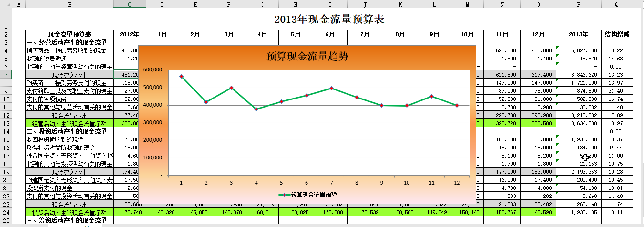Screen dimensions: 644x227
Task: Select column C header
Action: pos(130,4)
